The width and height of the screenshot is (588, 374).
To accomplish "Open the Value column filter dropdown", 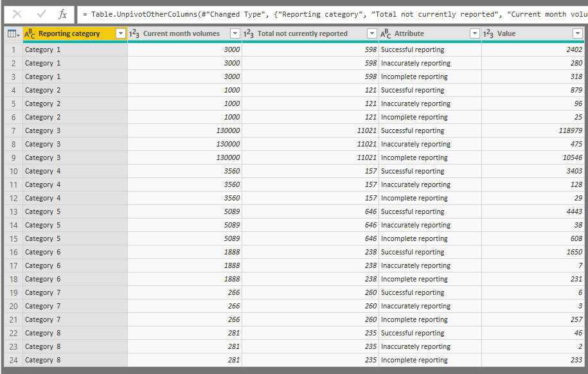I will (578, 34).
